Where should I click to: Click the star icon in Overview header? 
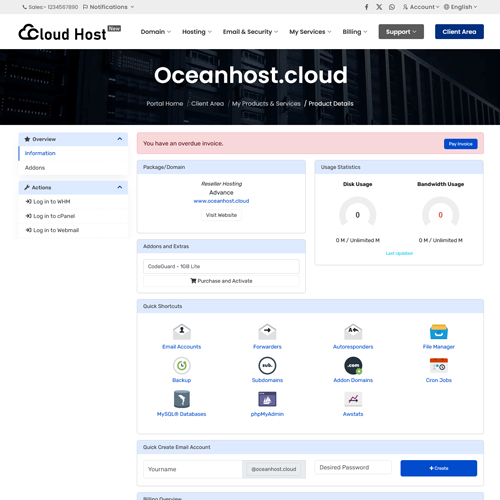point(27,139)
